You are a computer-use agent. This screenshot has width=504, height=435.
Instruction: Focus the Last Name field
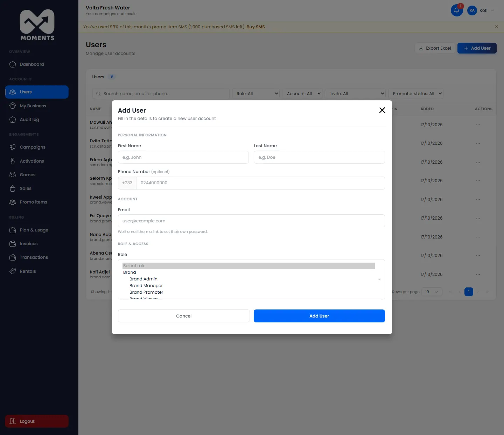point(319,157)
